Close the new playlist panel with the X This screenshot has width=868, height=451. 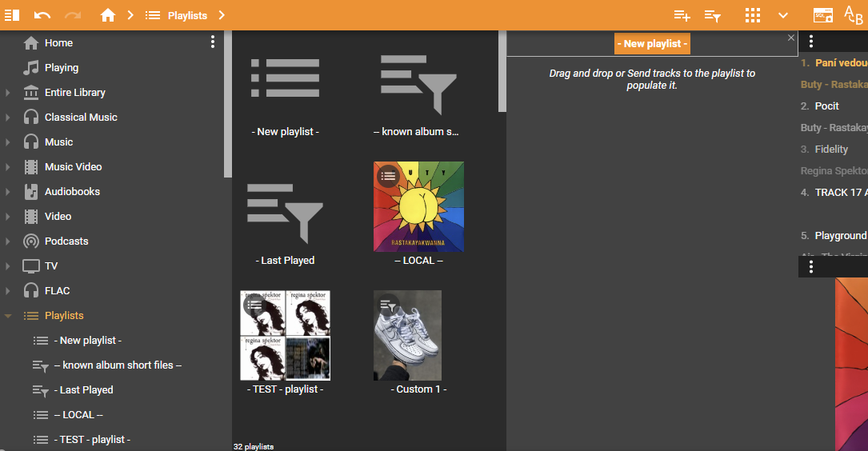pyautogui.click(x=791, y=38)
